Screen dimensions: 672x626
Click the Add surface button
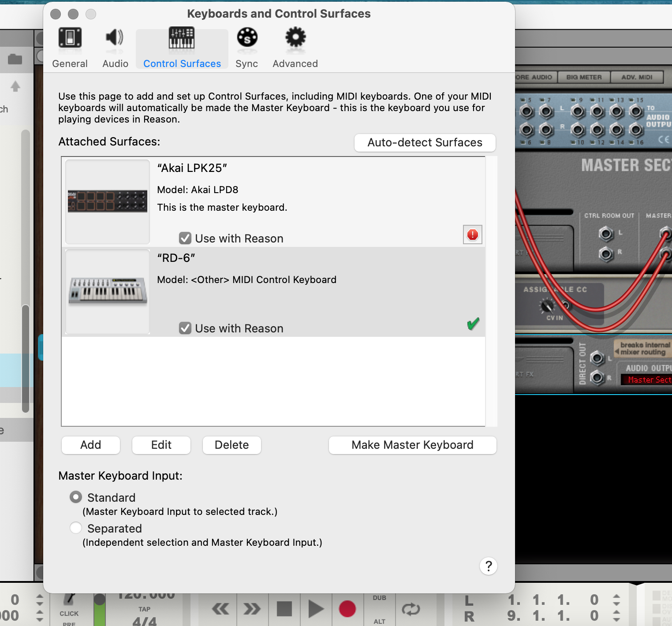tap(91, 445)
